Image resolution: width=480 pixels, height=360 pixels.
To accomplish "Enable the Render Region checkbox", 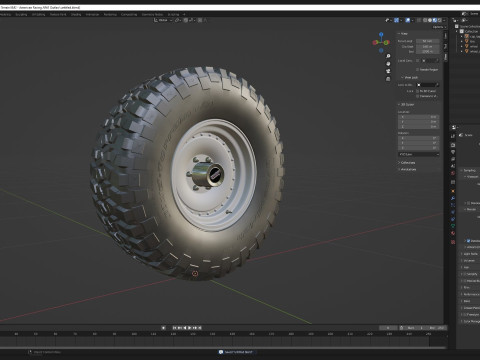I will pyautogui.click(x=417, y=69).
